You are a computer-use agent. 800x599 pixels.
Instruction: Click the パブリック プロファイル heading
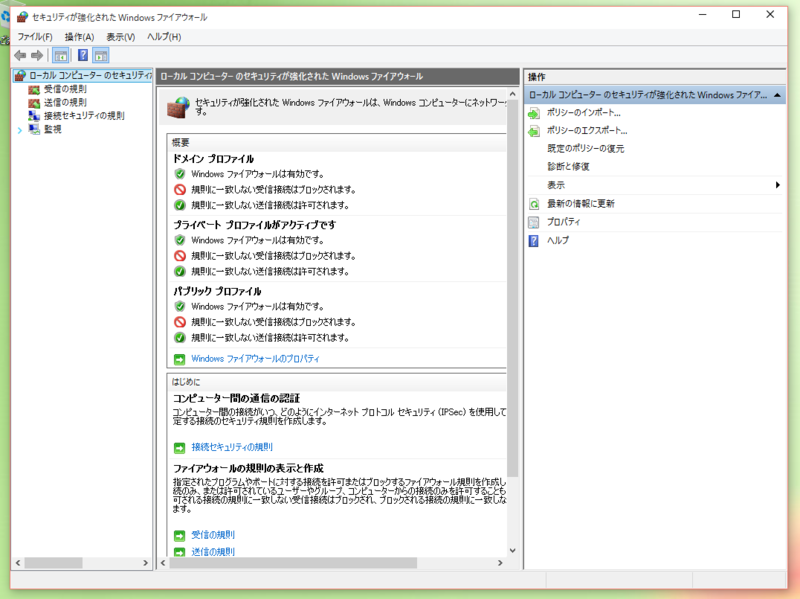tap(217, 291)
